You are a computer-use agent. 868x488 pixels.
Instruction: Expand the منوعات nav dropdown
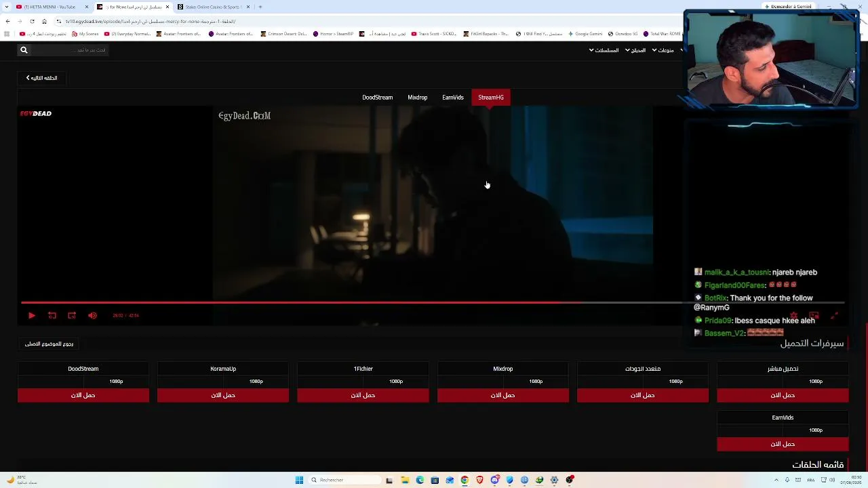click(x=663, y=50)
